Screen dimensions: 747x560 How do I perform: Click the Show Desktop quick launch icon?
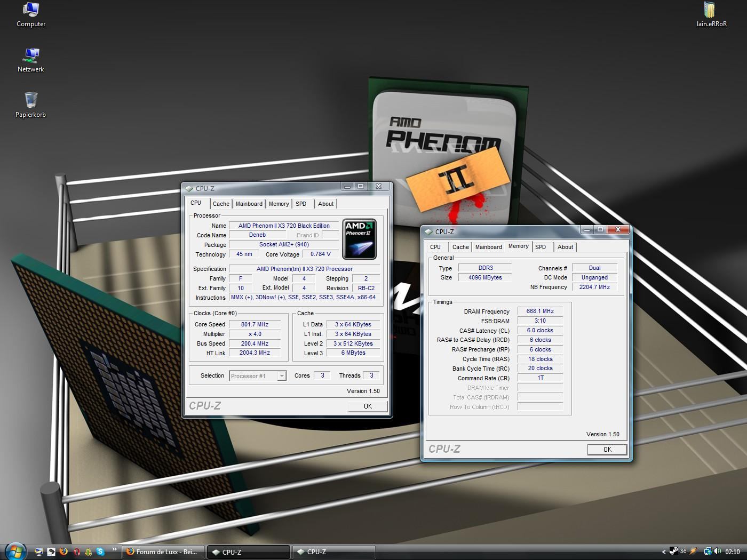click(x=38, y=552)
